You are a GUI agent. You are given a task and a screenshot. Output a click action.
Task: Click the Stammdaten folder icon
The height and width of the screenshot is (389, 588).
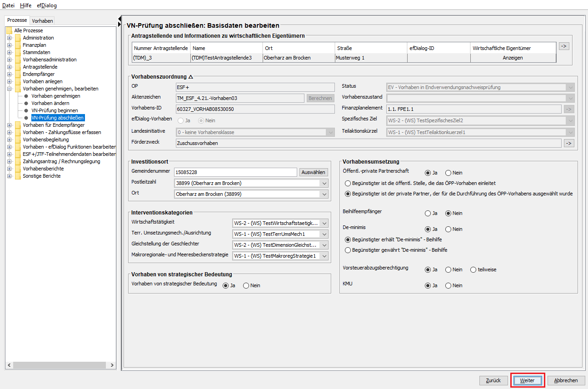[18, 52]
